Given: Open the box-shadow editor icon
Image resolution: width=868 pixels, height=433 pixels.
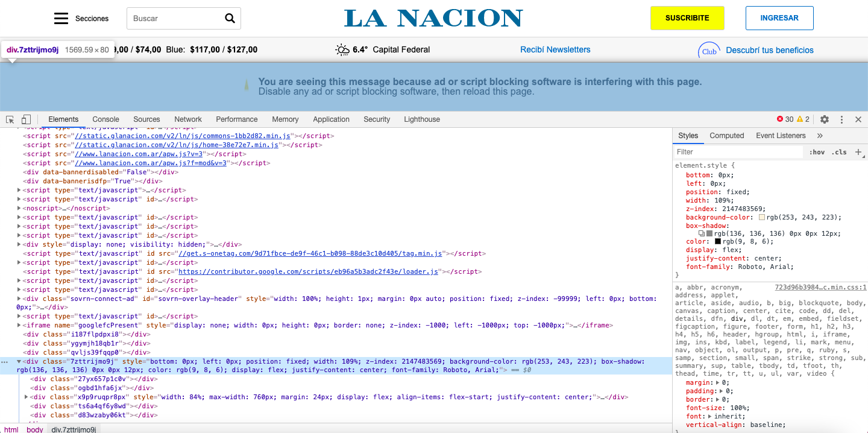Looking at the screenshot, I should pos(702,233).
